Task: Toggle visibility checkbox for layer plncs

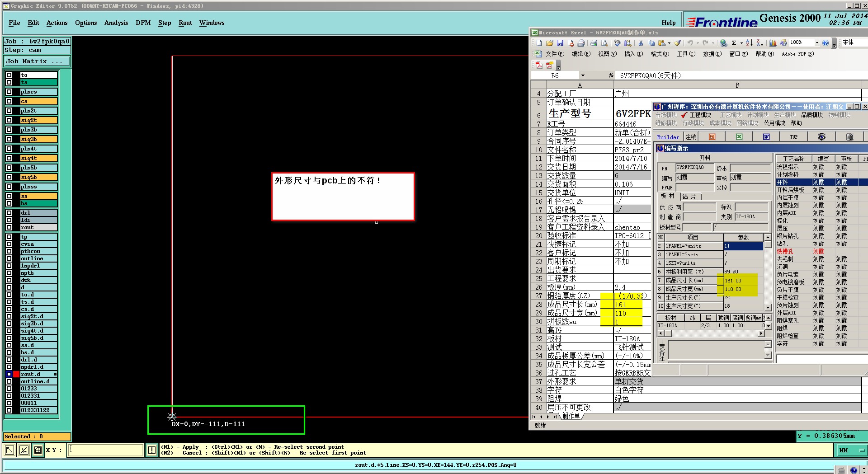Action: (x=9, y=92)
